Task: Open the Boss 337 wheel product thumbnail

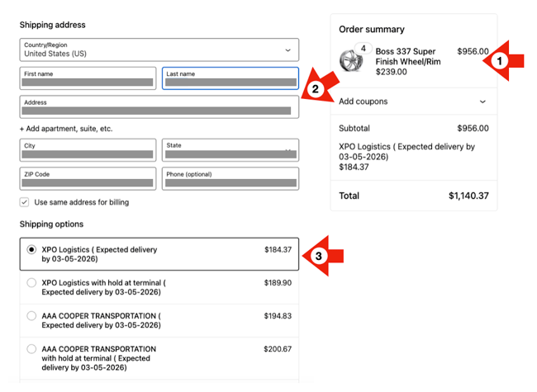Action: (x=352, y=61)
